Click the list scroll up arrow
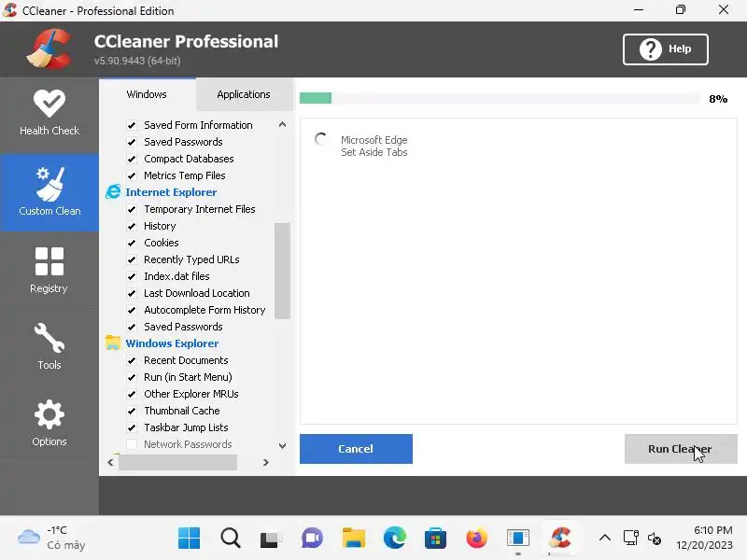 pyautogui.click(x=282, y=125)
